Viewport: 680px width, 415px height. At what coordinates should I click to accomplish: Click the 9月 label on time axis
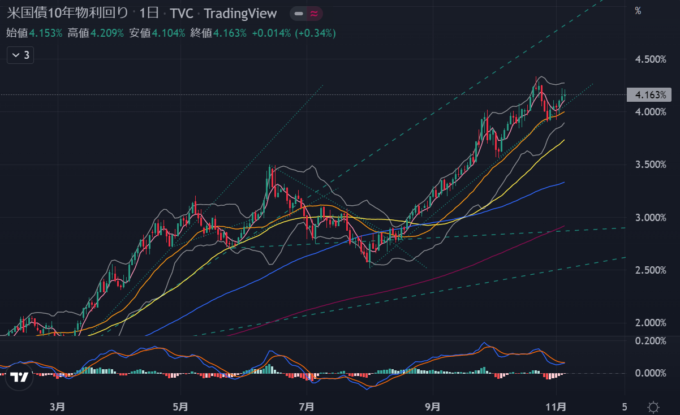point(432,407)
